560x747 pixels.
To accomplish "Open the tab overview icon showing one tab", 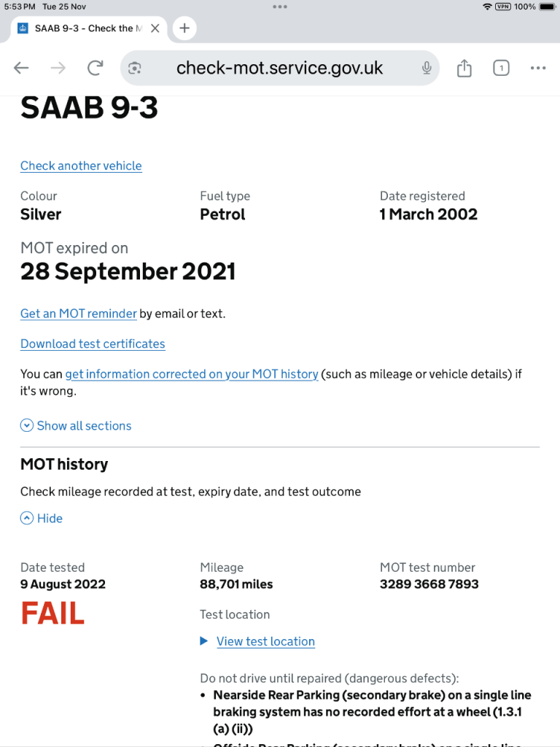I will pyautogui.click(x=501, y=67).
